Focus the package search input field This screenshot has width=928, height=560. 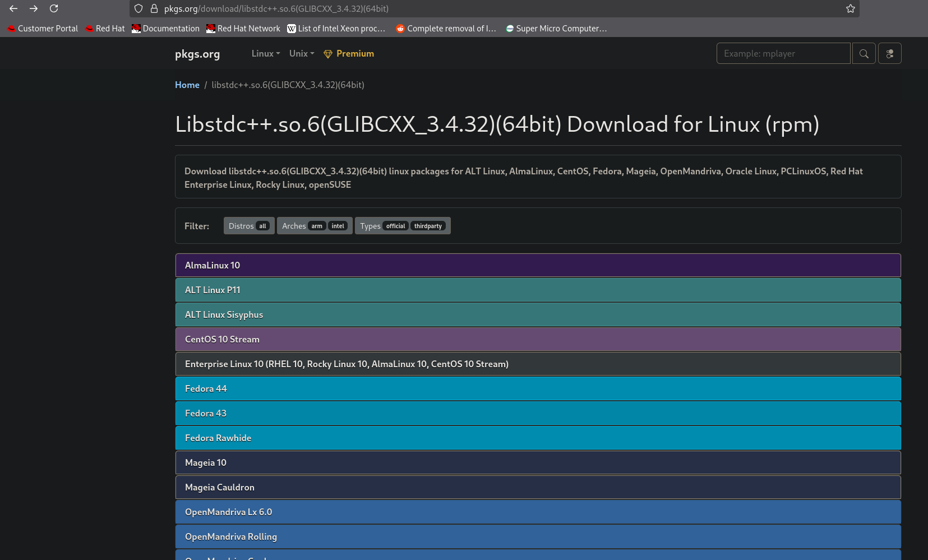tap(783, 54)
